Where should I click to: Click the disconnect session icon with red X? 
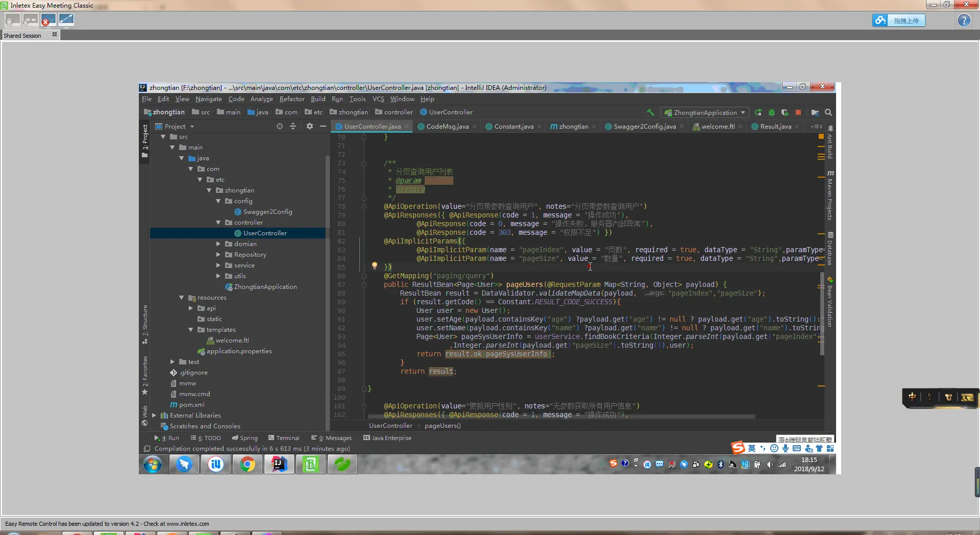48,20
